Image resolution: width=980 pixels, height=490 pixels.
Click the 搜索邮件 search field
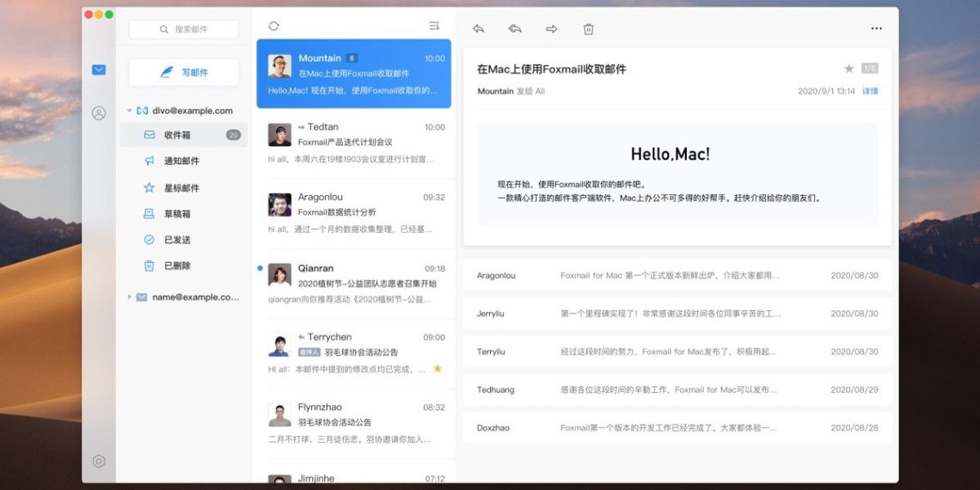pyautogui.click(x=184, y=29)
